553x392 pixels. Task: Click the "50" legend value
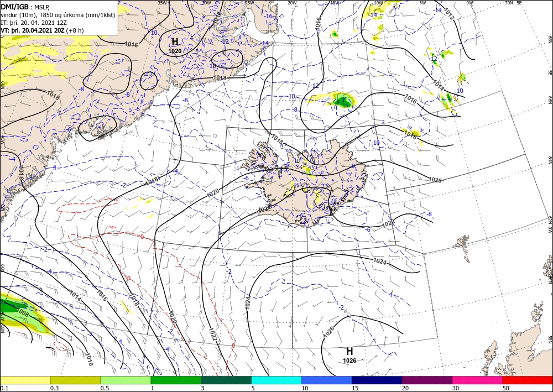click(x=506, y=388)
